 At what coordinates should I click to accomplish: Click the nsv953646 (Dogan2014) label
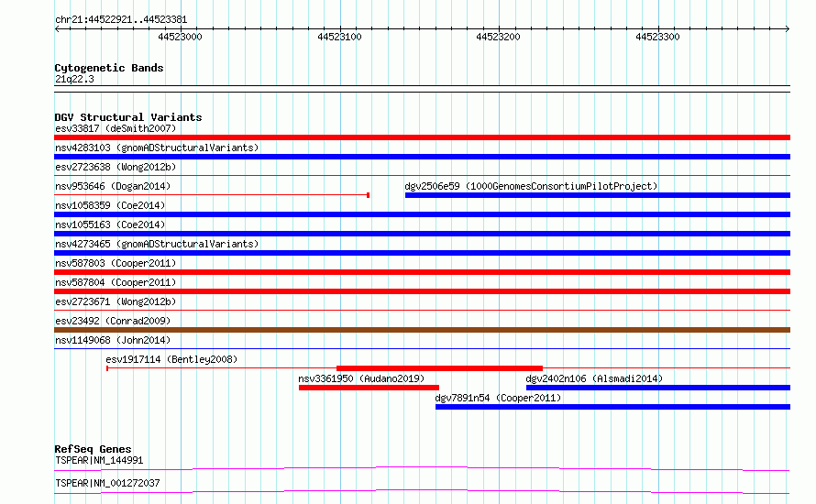tap(113, 186)
